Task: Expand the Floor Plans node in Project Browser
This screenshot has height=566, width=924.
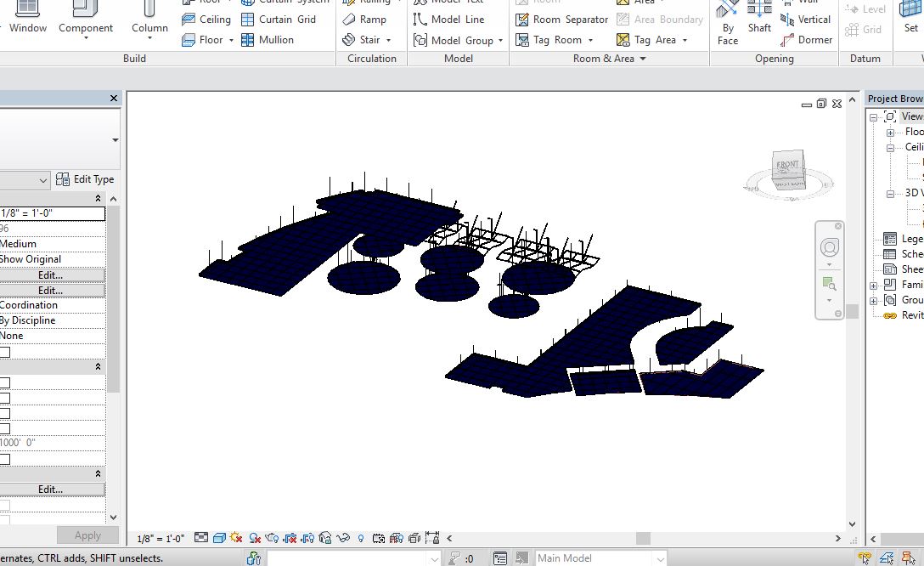Action: pyautogui.click(x=890, y=133)
